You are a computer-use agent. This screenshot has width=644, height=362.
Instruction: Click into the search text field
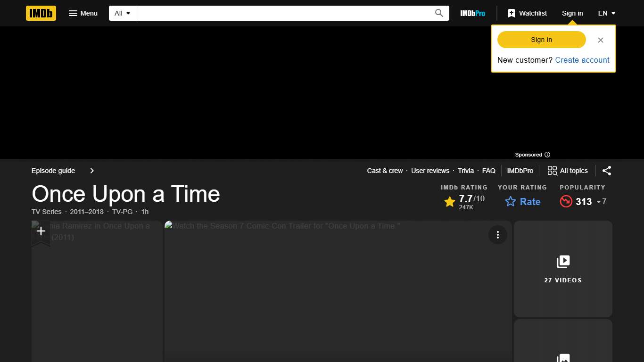point(283,13)
